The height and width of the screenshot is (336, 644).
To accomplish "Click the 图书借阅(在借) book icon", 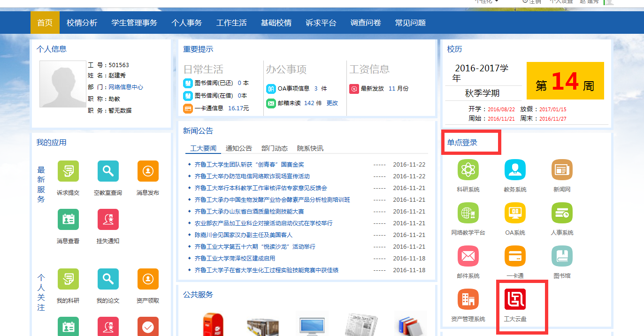I will (188, 96).
